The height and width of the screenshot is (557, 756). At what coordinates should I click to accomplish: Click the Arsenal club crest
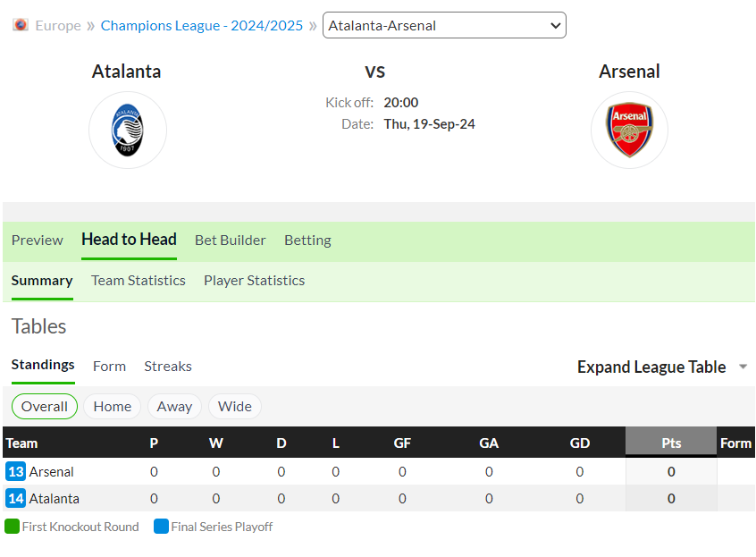(629, 131)
